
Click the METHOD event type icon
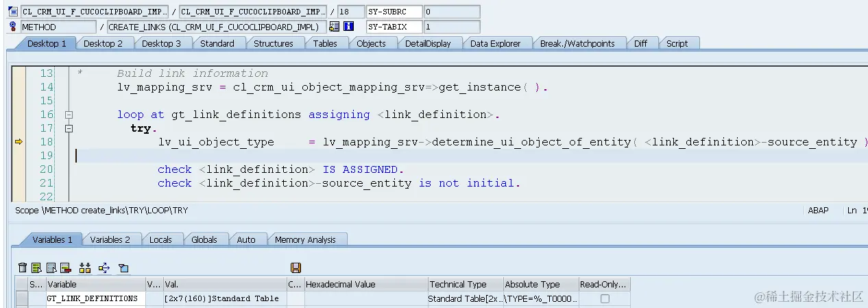pyautogui.click(x=13, y=27)
